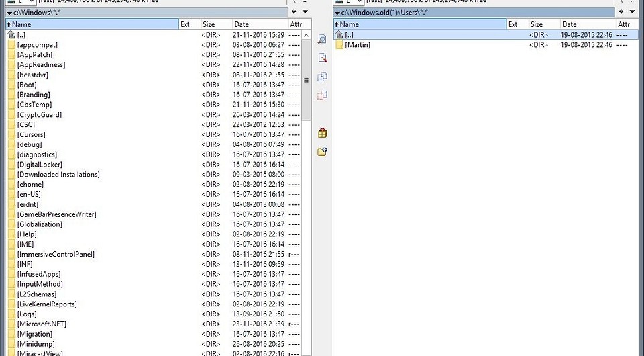
Task: Click the Edit file icon in the middle toolbar
Action: 322,58
